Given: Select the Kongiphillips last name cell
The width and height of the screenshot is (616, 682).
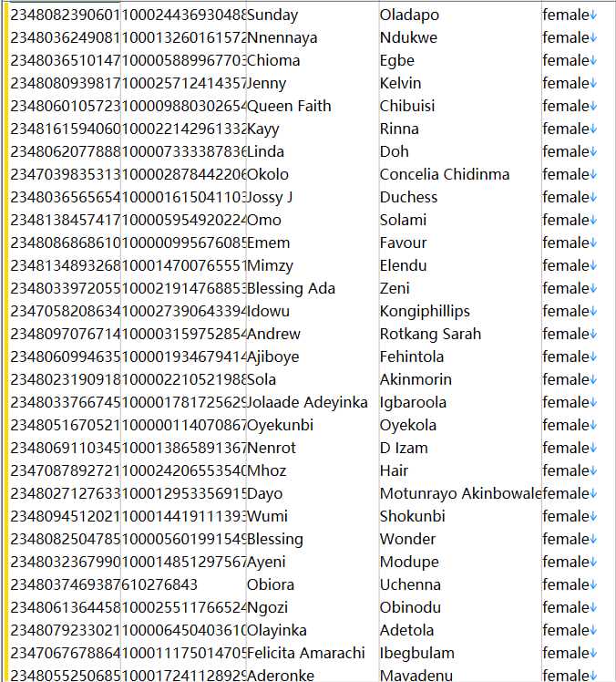Looking at the screenshot, I should click(460, 312).
